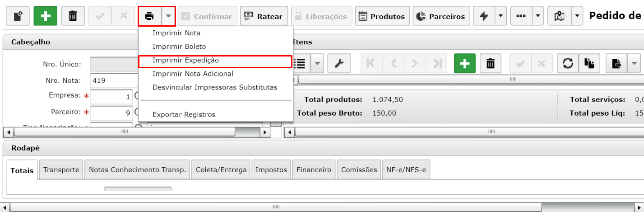Screen dimensions: 644x212
Task: Click the green add new record button
Action: [x=45, y=16]
